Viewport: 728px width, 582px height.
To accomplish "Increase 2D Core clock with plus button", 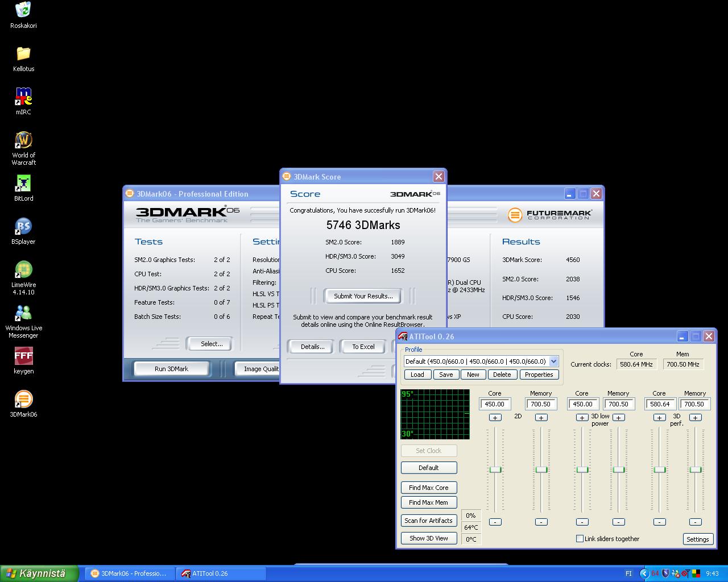I will tap(495, 418).
